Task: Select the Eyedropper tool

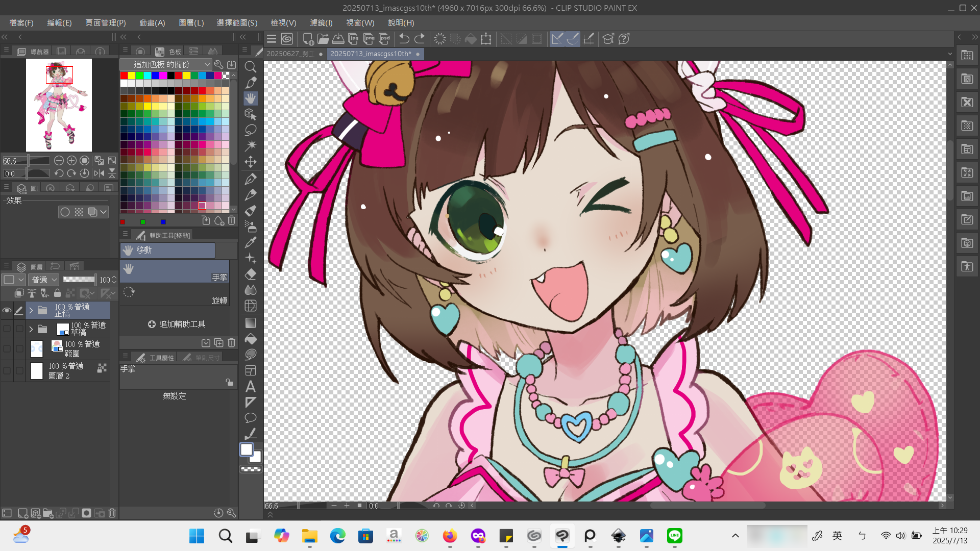Action: (x=250, y=242)
